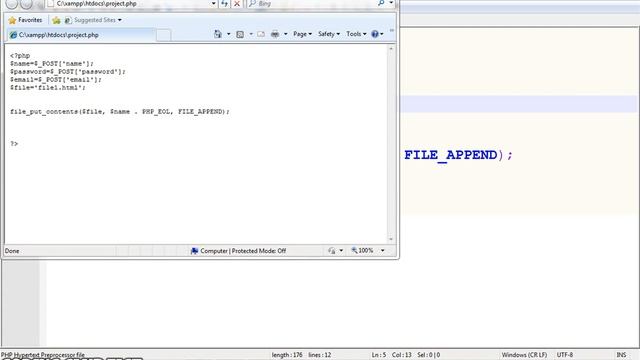
Task: Click the zoom magnifier 100% button
Action: pos(362,251)
